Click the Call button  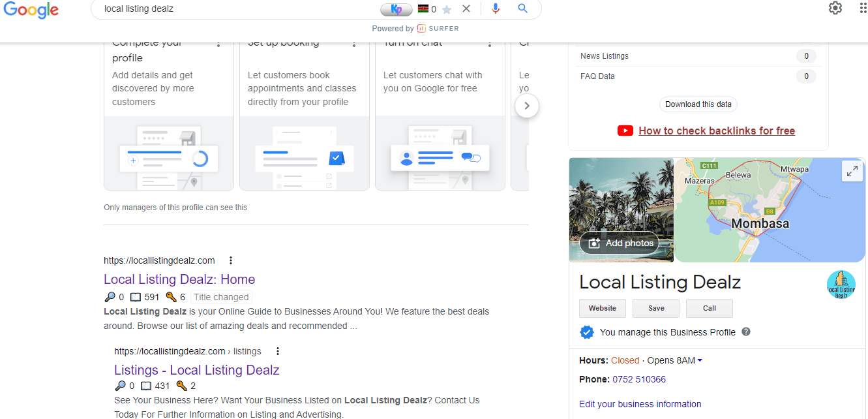point(710,308)
